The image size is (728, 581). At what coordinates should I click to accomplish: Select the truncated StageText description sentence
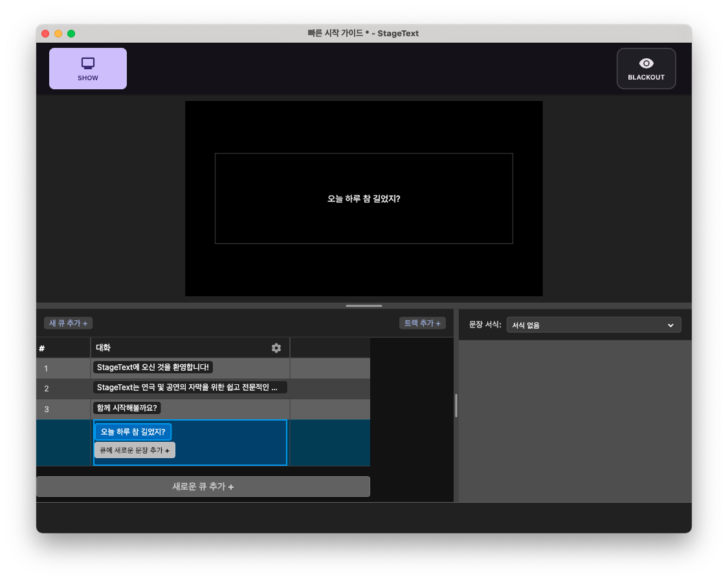[x=190, y=388]
